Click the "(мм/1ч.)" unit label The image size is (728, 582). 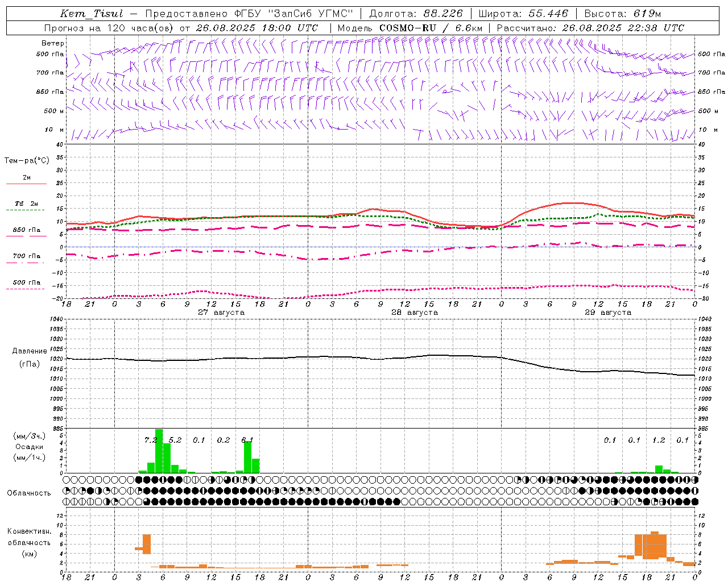29,458
